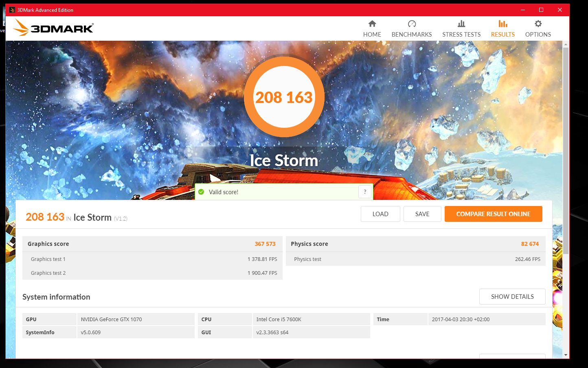Click the GUI label cell
Image resolution: width=588 pixels, height=368 pixels.
tap(225, 332)
